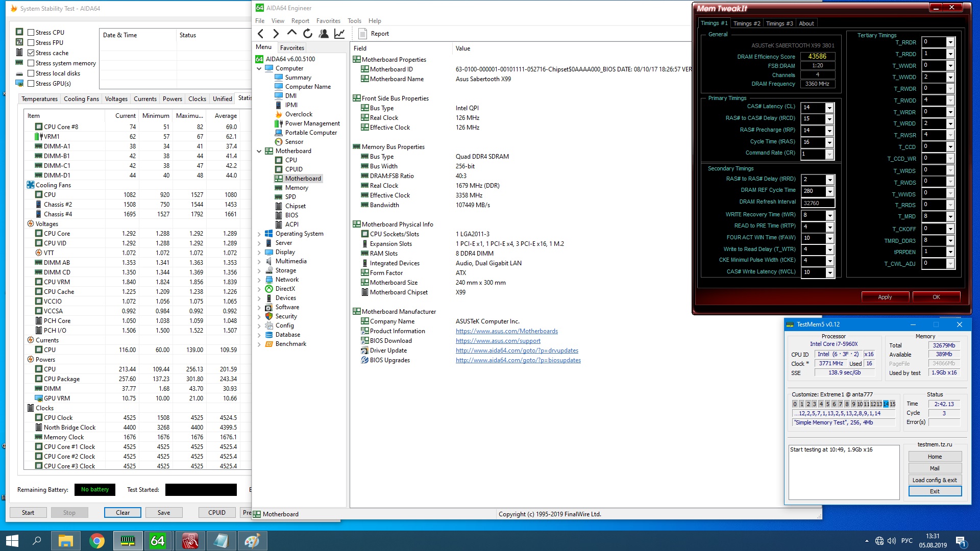Screen dimensions: 980x551
Task: Click the DRAM Refresh Interval input field
Action: point(818,203)
